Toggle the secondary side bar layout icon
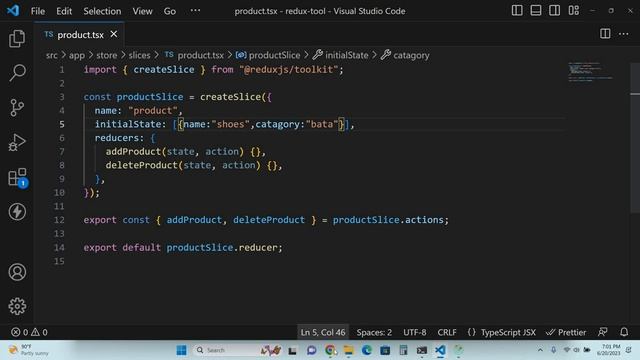The width and height of the screenshot is (640, 360). [x=554, y=11]
